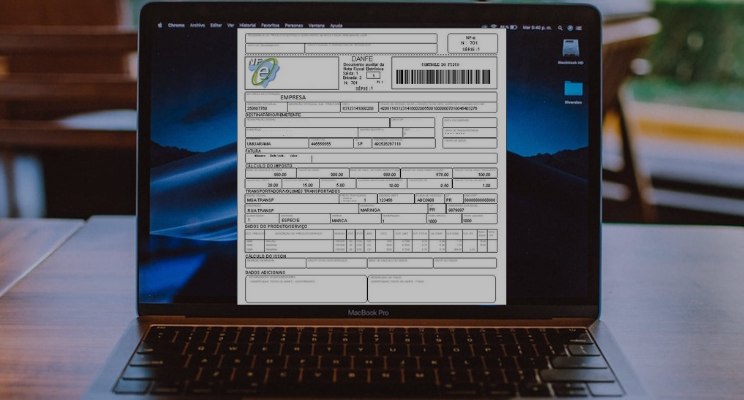This screenshot has height=400, width=744.
Task: Open the Editar menu
Action: (216, 25)
